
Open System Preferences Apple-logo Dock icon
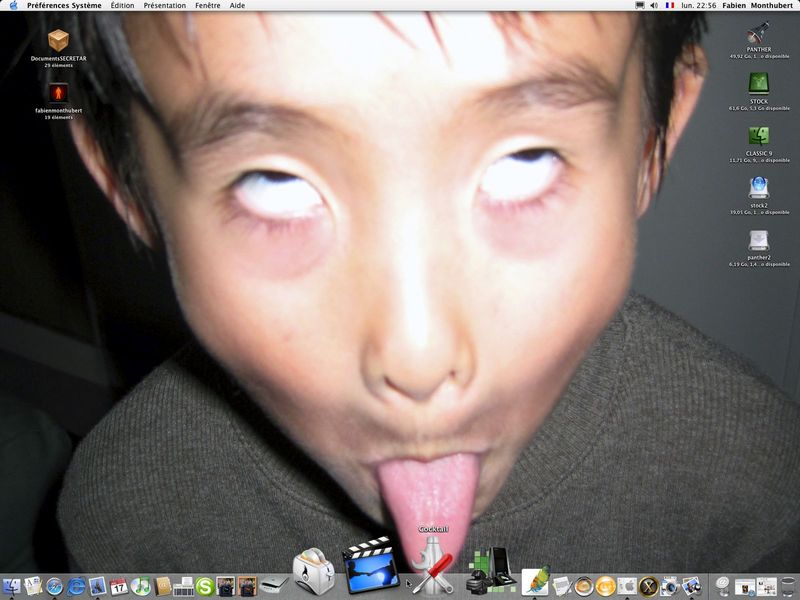pyautogui.click(x=627, y=586)
